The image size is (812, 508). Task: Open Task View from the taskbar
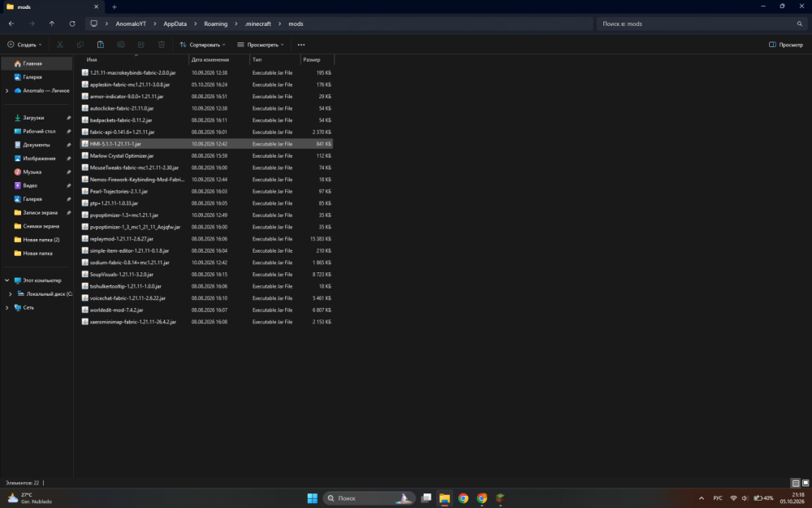click(x=426, y=498)
